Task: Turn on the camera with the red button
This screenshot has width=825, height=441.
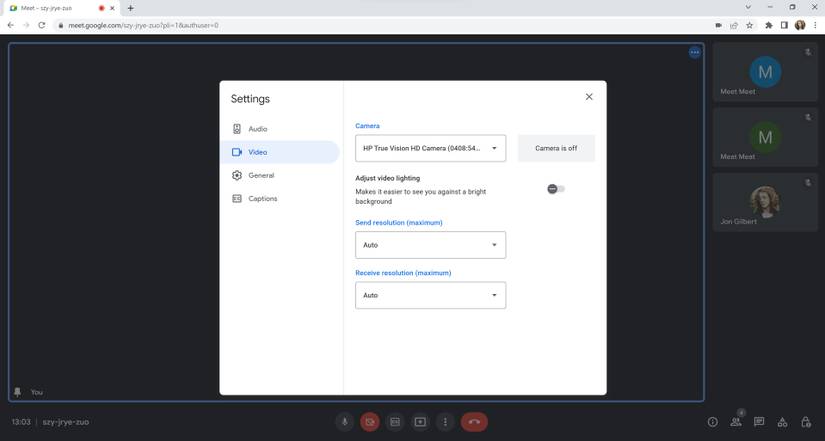Action: point(370,422)
